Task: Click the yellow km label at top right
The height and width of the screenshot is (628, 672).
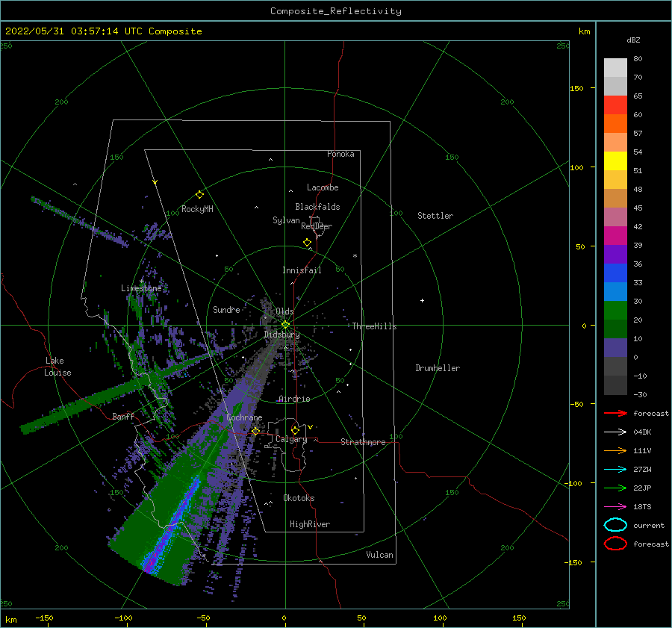Action: point(584,31)
